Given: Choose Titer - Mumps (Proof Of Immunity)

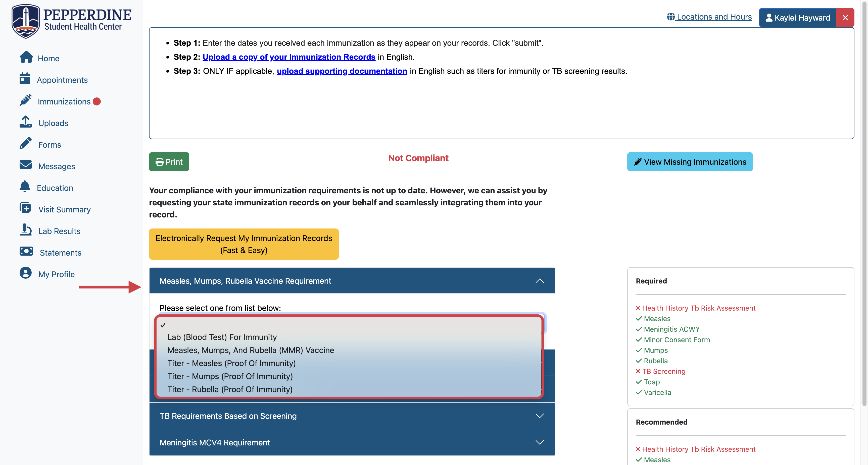Looking at the screenshot, I should (230, 376).
